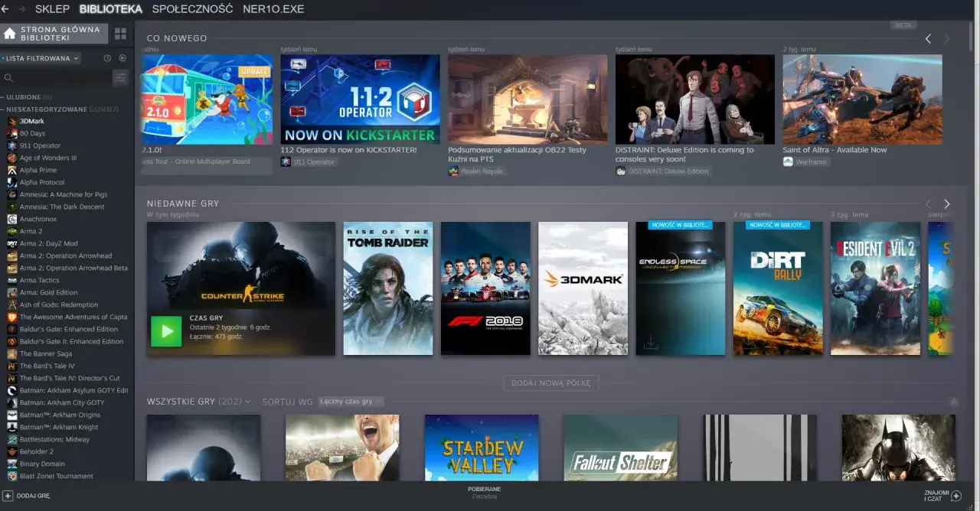Collapse the Wszystkie gry shelf chevron
The height and width of the screenshot is (511, 980).
coord(953,402)
